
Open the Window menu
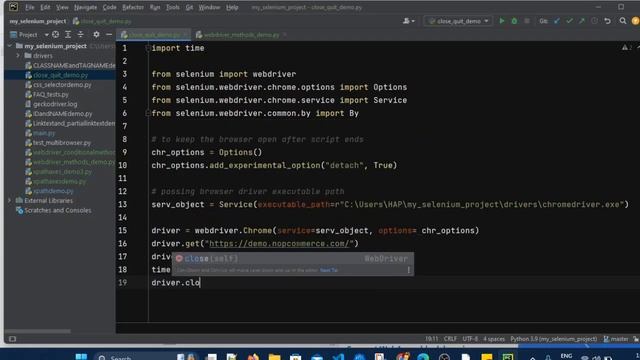click(209, 7)
